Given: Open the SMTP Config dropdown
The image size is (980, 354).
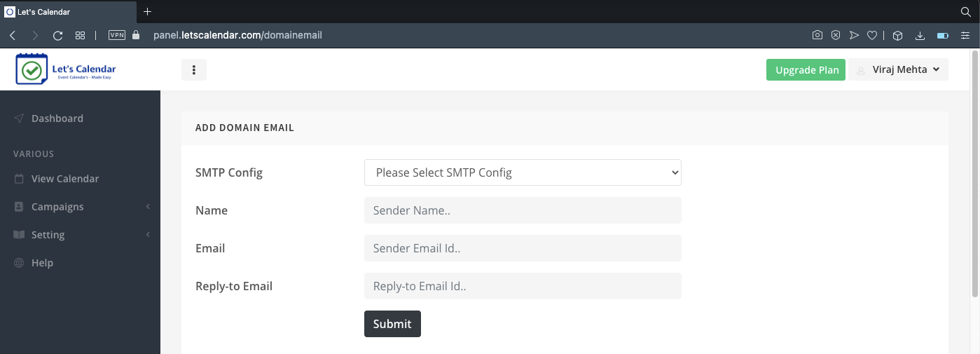Looking at the screenshot, I should [x=523, y=172].
